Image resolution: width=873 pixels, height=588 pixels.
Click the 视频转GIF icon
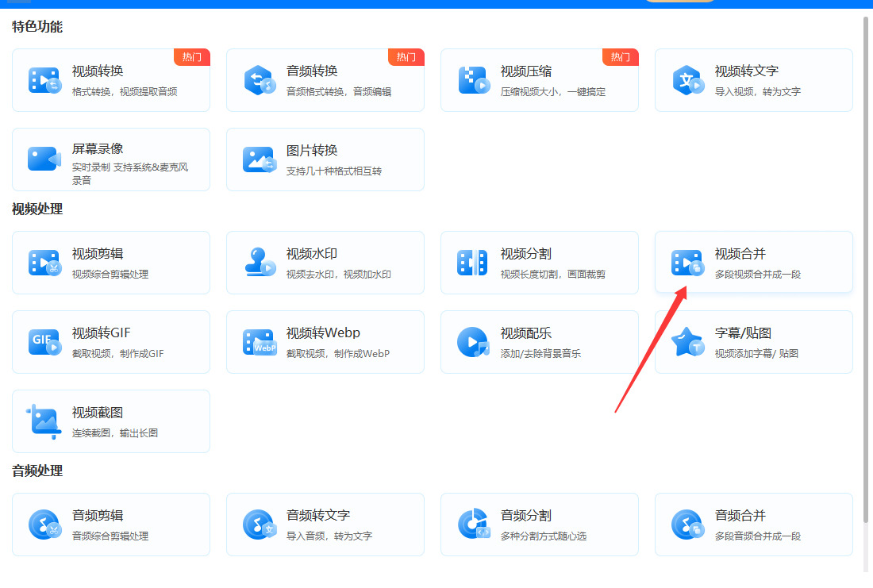(x=44, y=342)
